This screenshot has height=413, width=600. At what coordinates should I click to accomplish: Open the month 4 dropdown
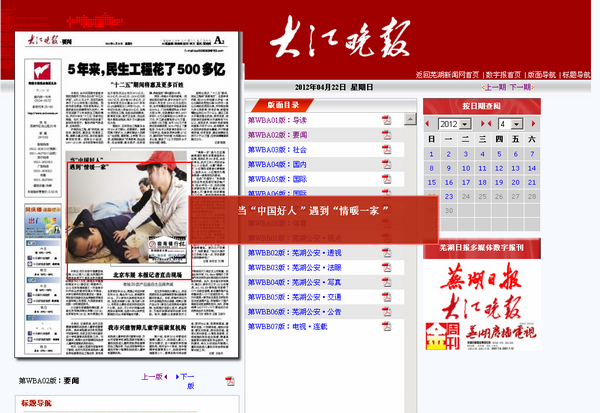[x=510, y=124]
